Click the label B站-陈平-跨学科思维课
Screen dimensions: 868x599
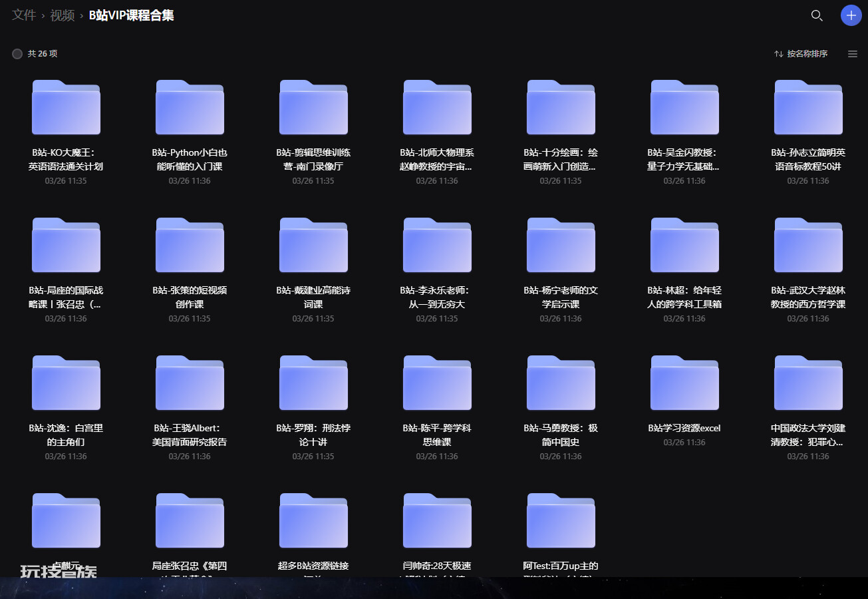pos(437,435)
